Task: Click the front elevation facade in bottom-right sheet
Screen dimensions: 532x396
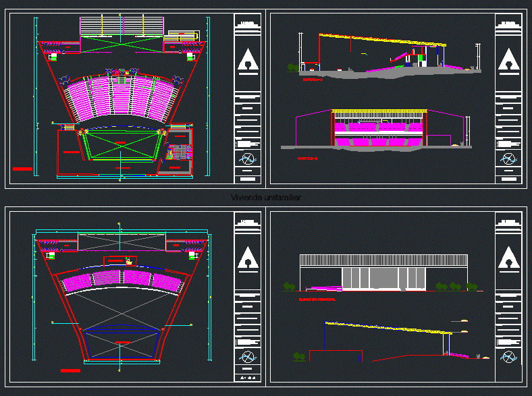Action: click(x=383, y=273)
